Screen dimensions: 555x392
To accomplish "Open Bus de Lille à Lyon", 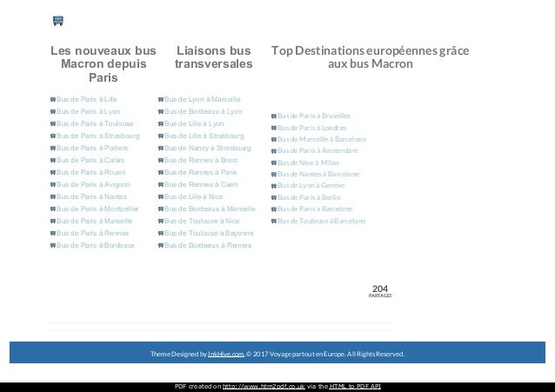I will point(194,123).
